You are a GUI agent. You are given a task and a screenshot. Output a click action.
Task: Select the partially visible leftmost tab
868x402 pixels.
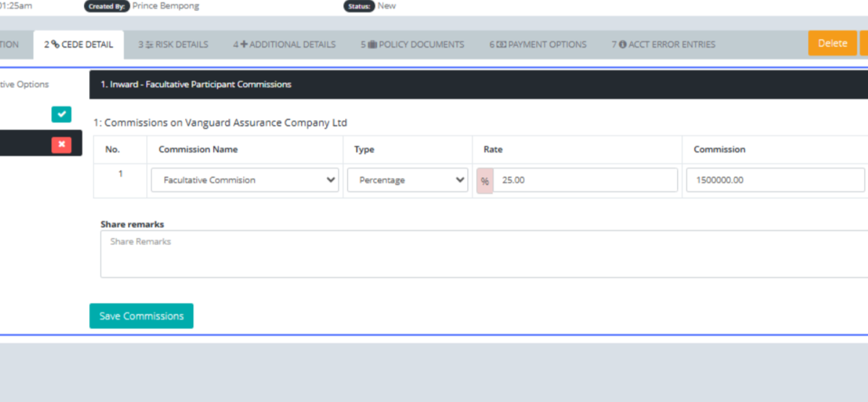(9, 45)
